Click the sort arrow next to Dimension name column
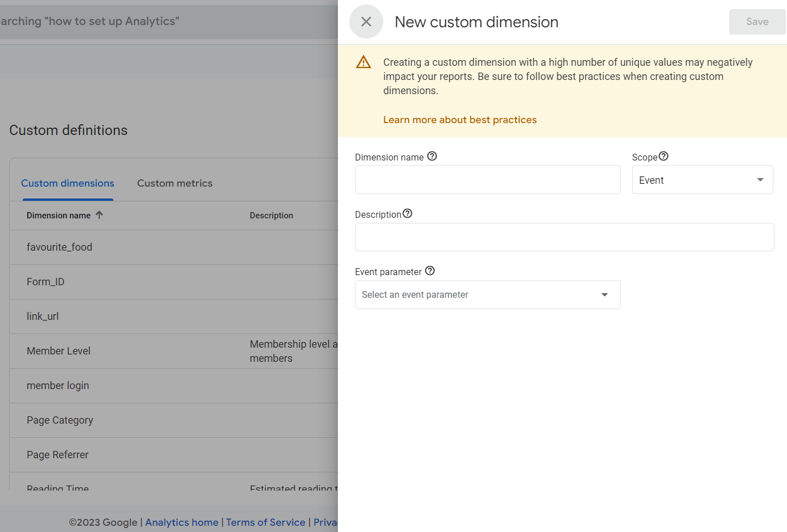Image resolution: width=787 pixels, height=532 pixels. [99, 215]
